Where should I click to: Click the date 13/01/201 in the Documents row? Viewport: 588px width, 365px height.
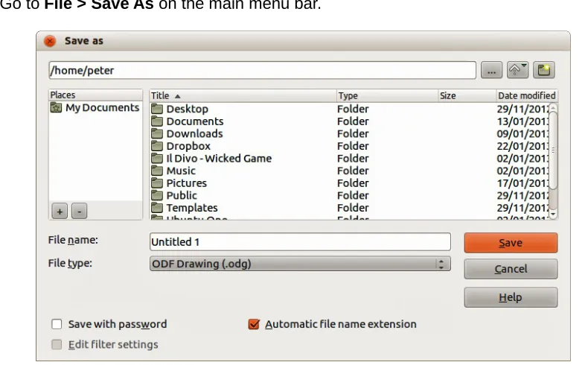(x=523, y=121)
